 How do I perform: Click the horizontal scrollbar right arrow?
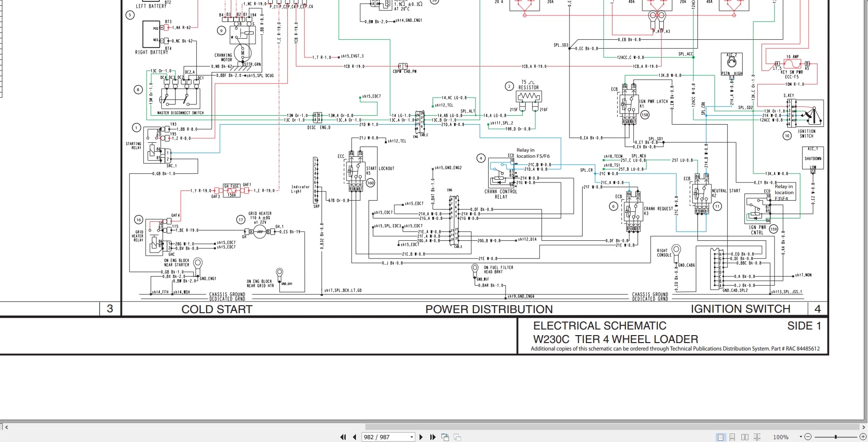tap(863, 427)
